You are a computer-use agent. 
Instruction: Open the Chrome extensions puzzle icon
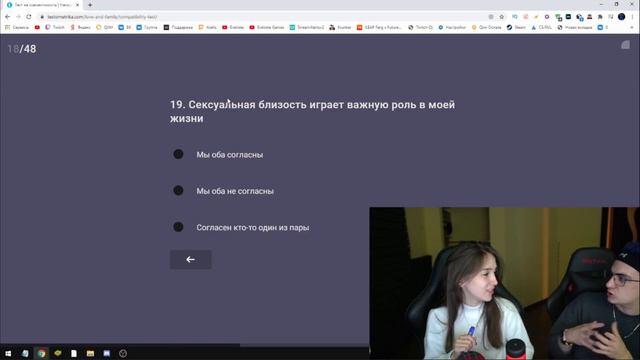(x=600, y=17)
